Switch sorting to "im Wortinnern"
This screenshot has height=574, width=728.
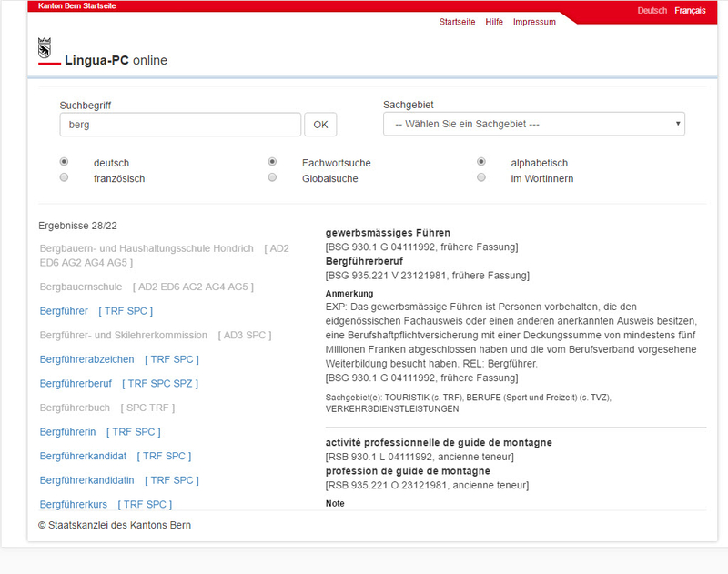tap(481, 177)
